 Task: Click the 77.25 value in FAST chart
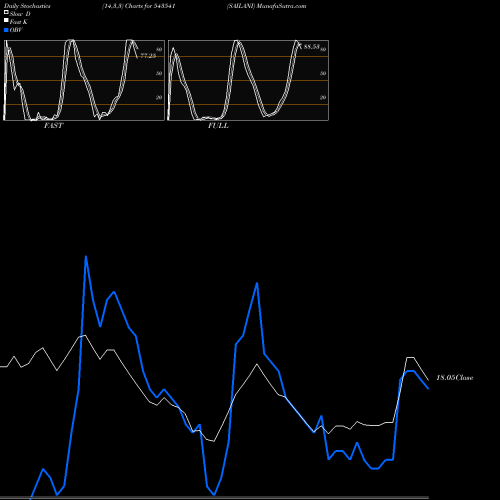point(148,56)
